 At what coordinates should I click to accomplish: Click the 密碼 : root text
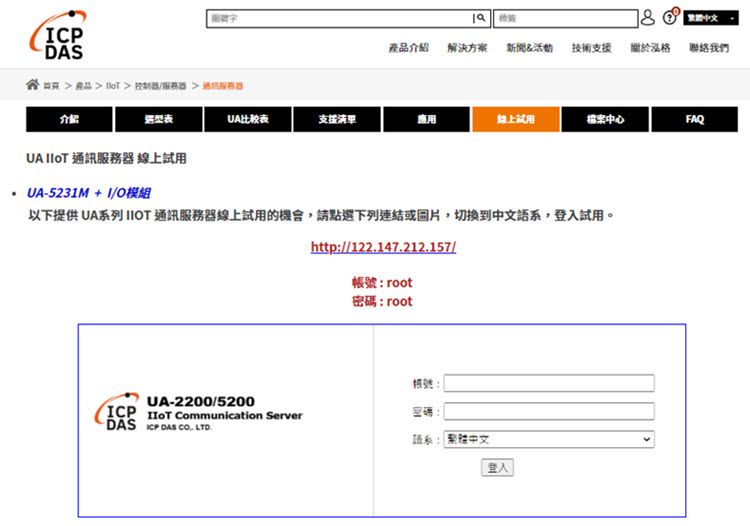coord(382,301)
